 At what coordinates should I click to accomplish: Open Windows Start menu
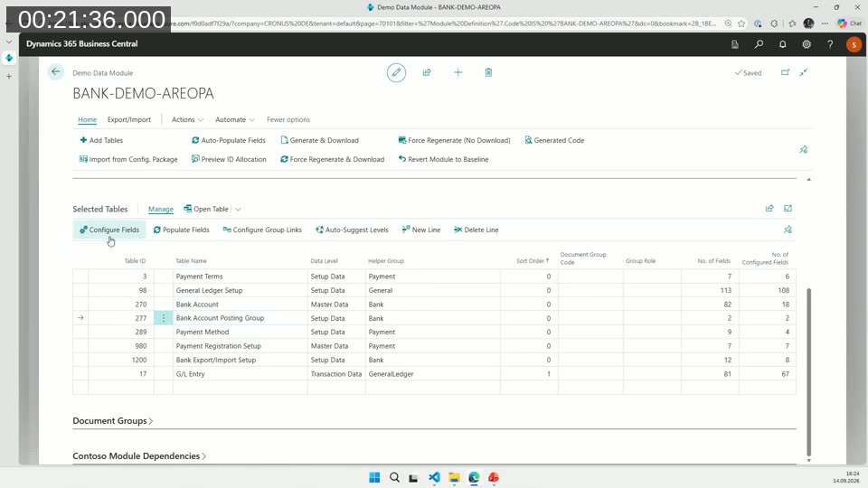coord(374,477)
